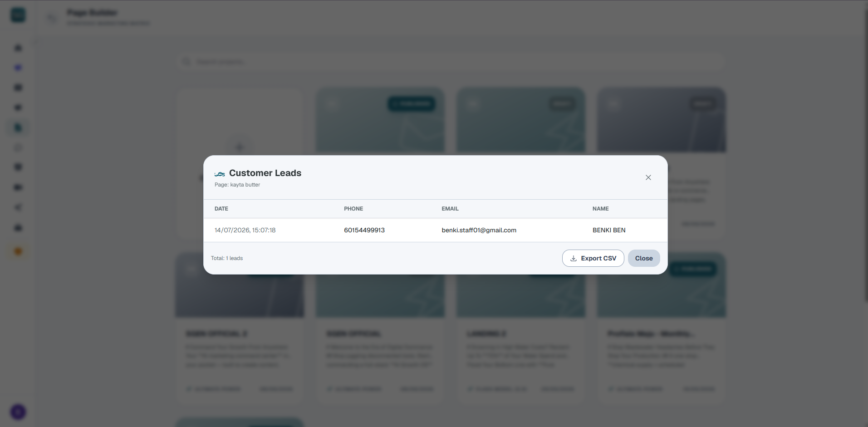Click the Close button in the dialog footer
Screen dimensions: 868x427
pyautogui.click(x=644, y=258)
